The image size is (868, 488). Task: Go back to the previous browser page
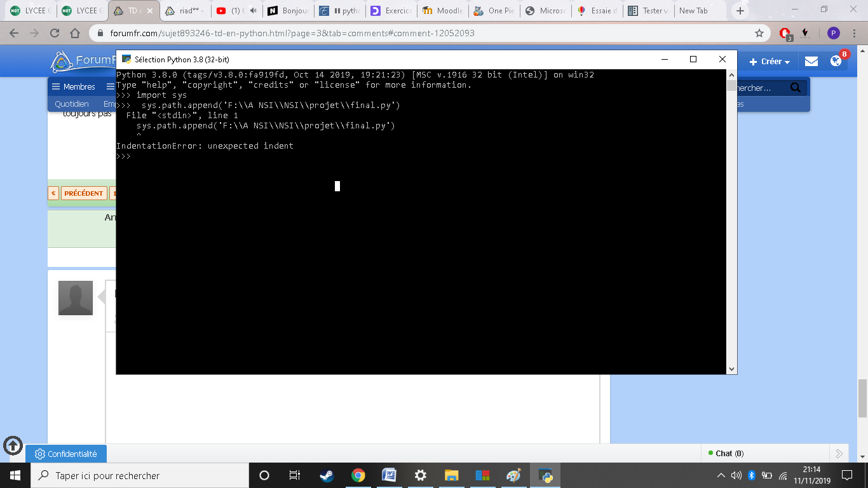coord(14,33)
